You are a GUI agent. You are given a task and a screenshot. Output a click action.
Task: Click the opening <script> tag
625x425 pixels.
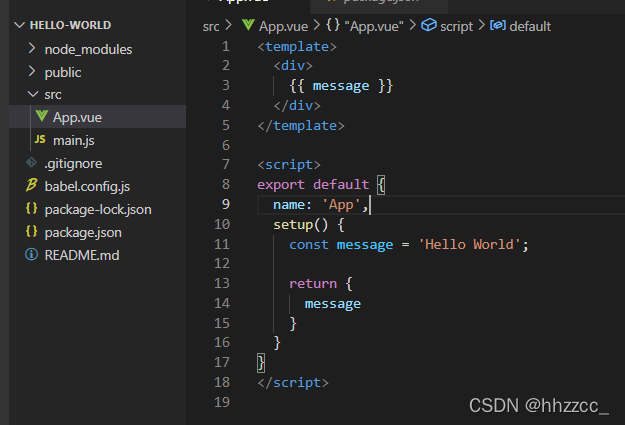pyautogui.click(x=289, y=165)
